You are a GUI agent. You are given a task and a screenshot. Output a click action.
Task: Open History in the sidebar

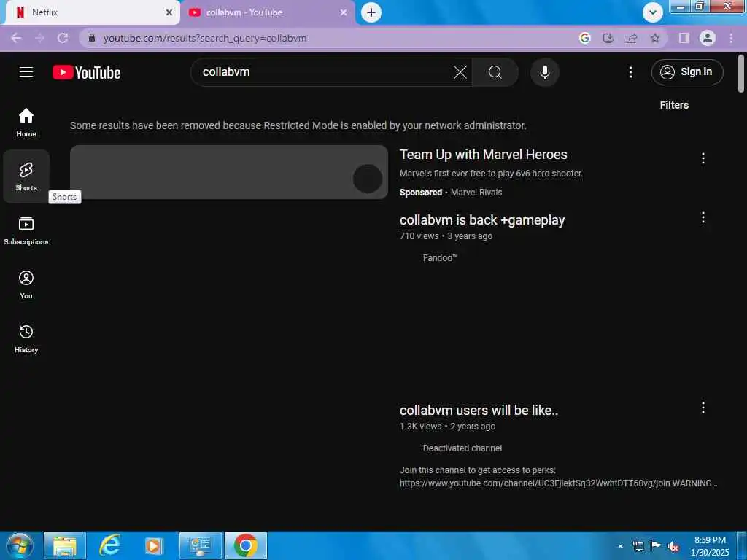tap(26, 338)
